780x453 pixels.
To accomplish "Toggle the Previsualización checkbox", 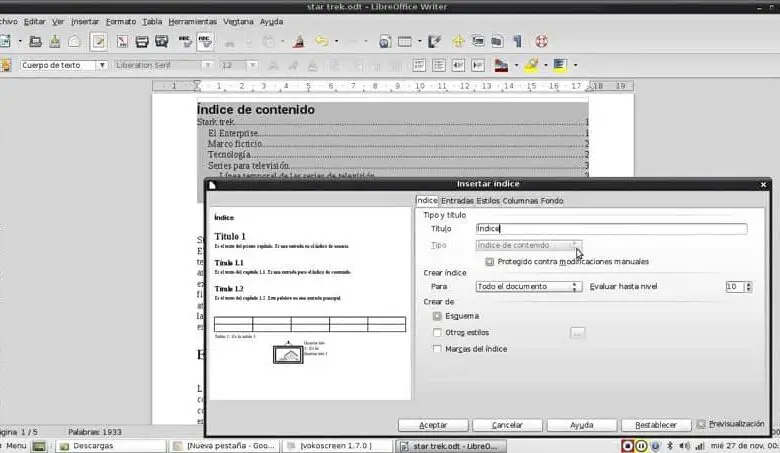I will pyautogui.click(x=701, y=424).
